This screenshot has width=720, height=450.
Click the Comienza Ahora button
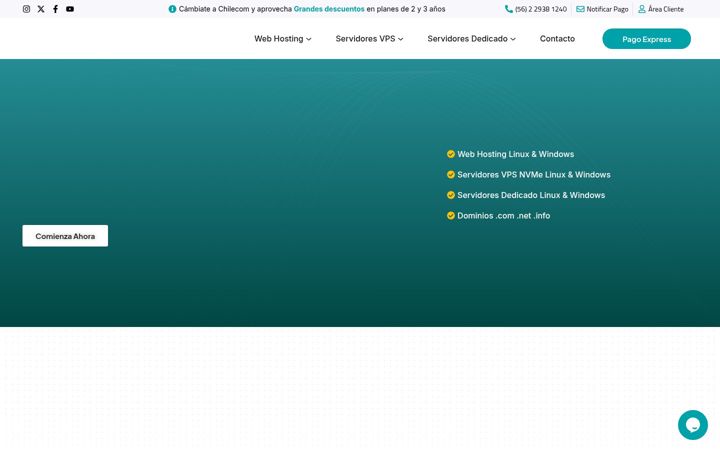tap(65, 236)
